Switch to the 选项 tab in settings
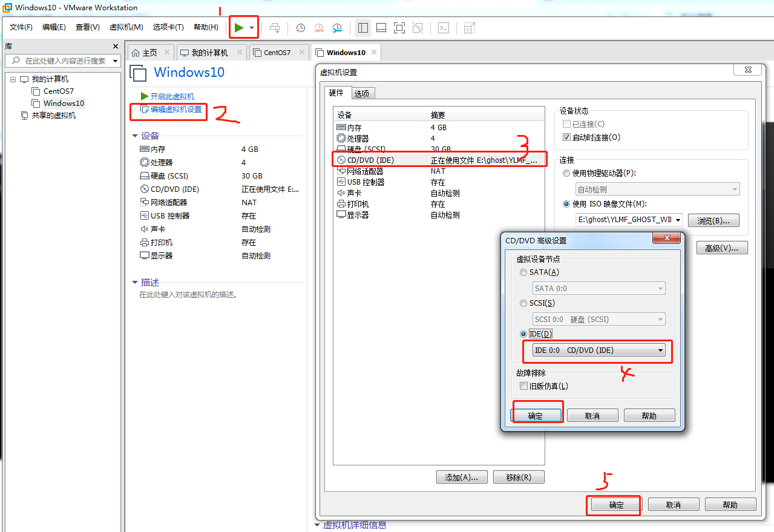774x532 pixels. coord(362,93)
